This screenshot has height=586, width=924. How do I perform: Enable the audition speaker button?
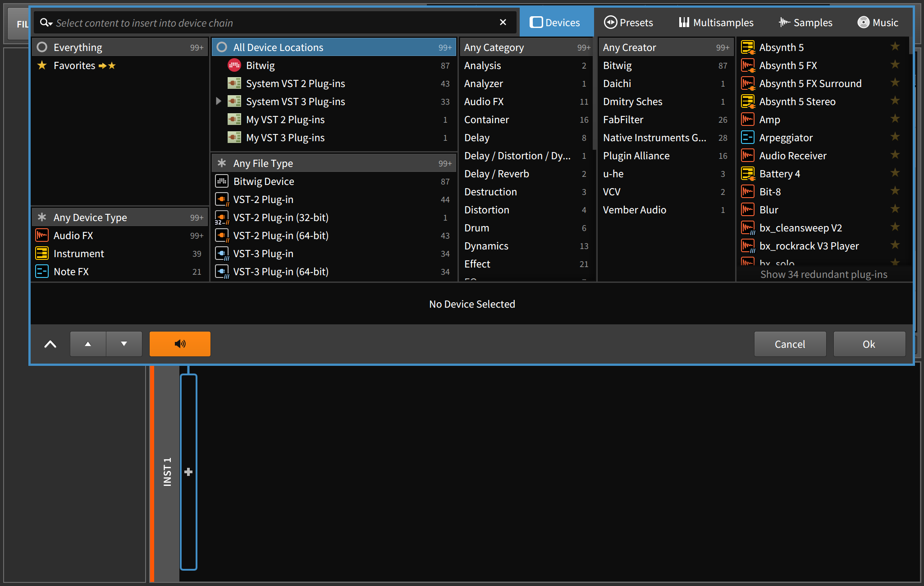click(180, 344)
